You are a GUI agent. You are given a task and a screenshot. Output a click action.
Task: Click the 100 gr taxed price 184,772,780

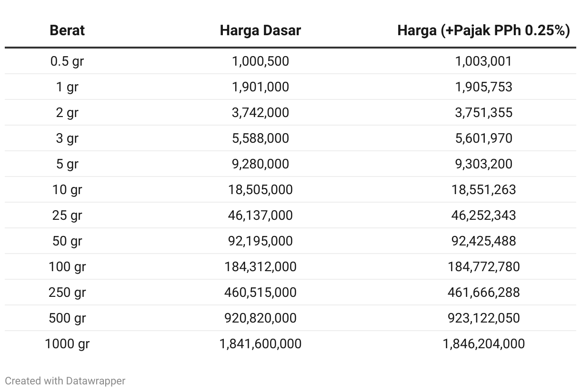484,267
